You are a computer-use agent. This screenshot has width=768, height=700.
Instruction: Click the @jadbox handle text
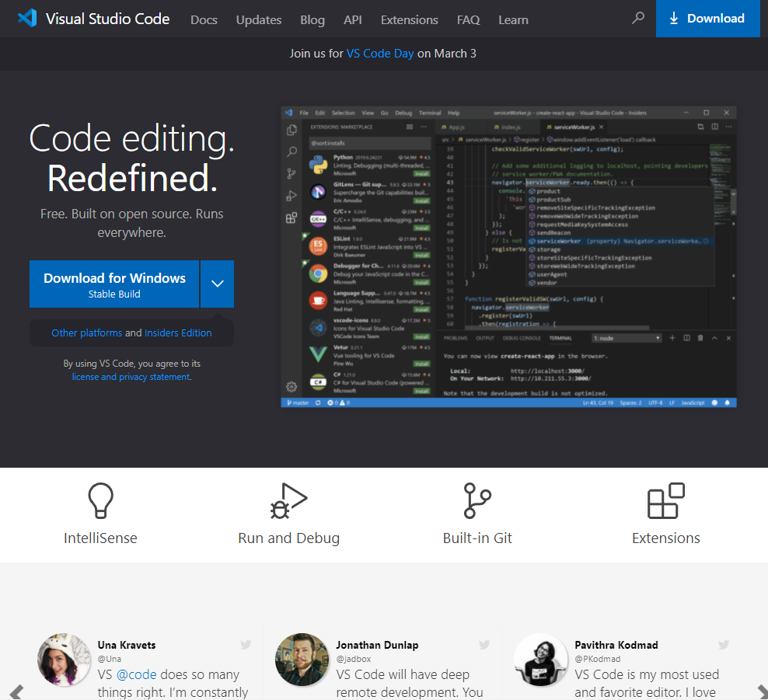pos(354,659)
